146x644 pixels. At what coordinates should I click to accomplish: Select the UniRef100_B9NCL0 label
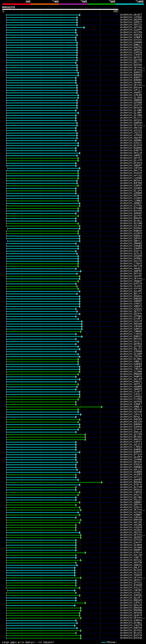click(x=131, y=45)
